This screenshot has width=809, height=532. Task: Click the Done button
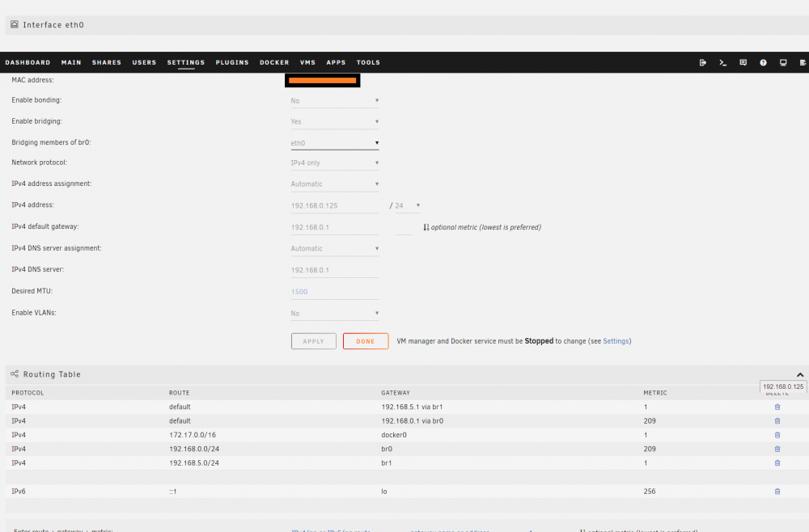coord(366,341)
